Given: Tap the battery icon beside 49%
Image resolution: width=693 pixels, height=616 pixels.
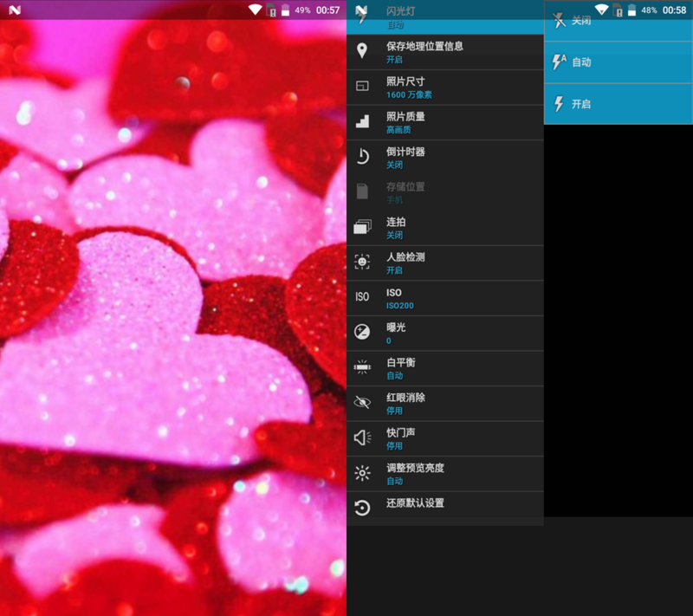Looking at the screenshot, I should [x=286, y=10].
